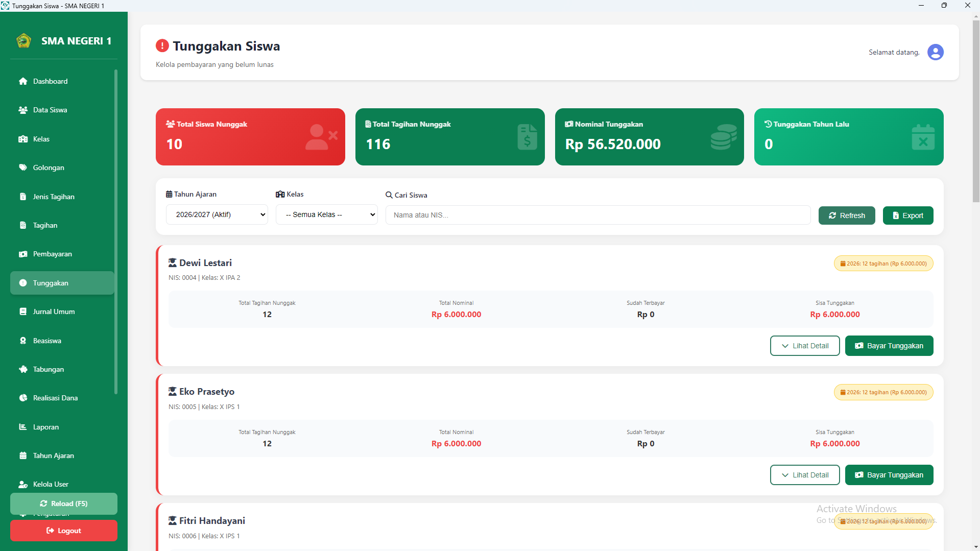Click the Total Siswa Nunggak card
Viewport: 980px width, 551px height.
[250, 137]
